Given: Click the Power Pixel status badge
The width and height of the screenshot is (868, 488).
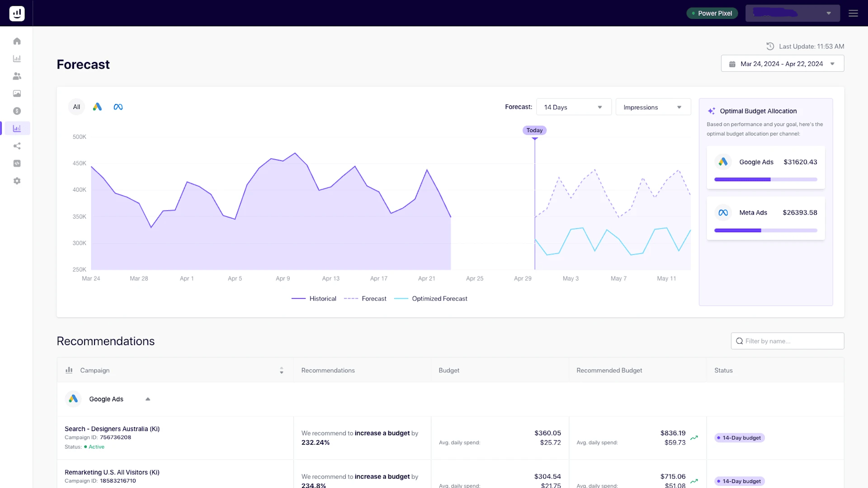Looking at the screenshot, I should (x=712, y=13).
